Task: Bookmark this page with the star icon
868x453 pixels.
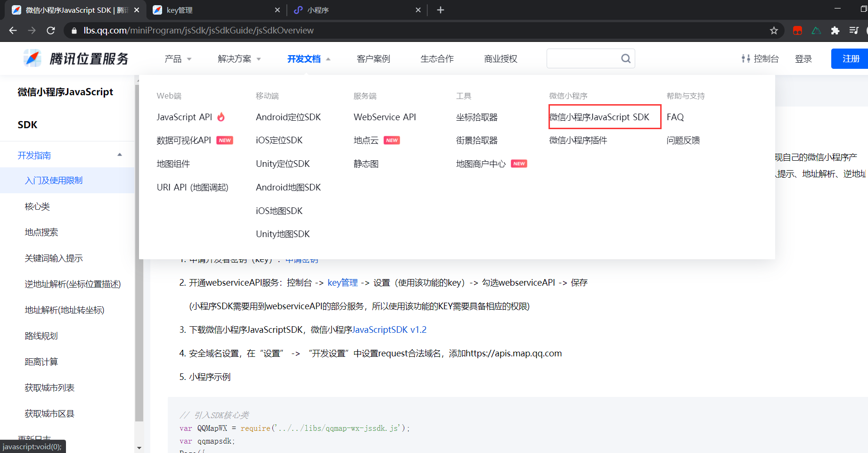Action: pyautogui.click(x=774, y=31)
